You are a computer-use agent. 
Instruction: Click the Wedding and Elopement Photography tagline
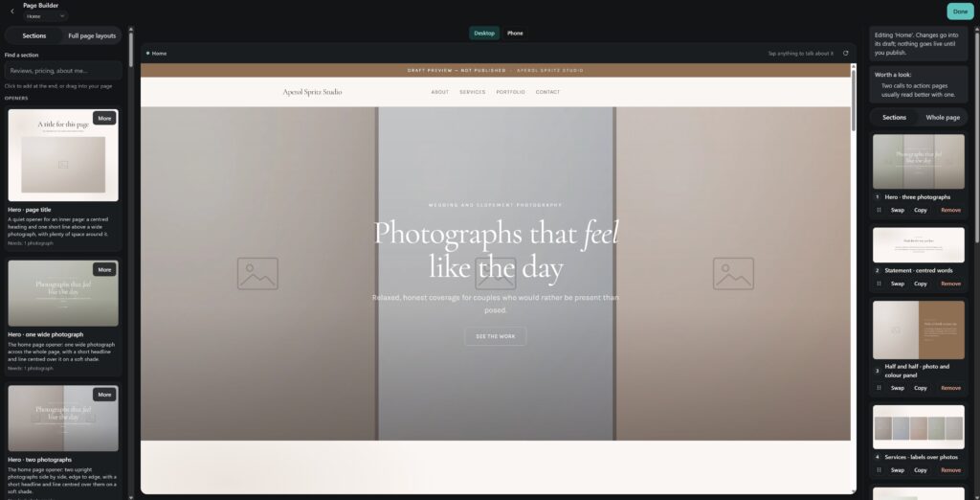[x=496, y=205]
